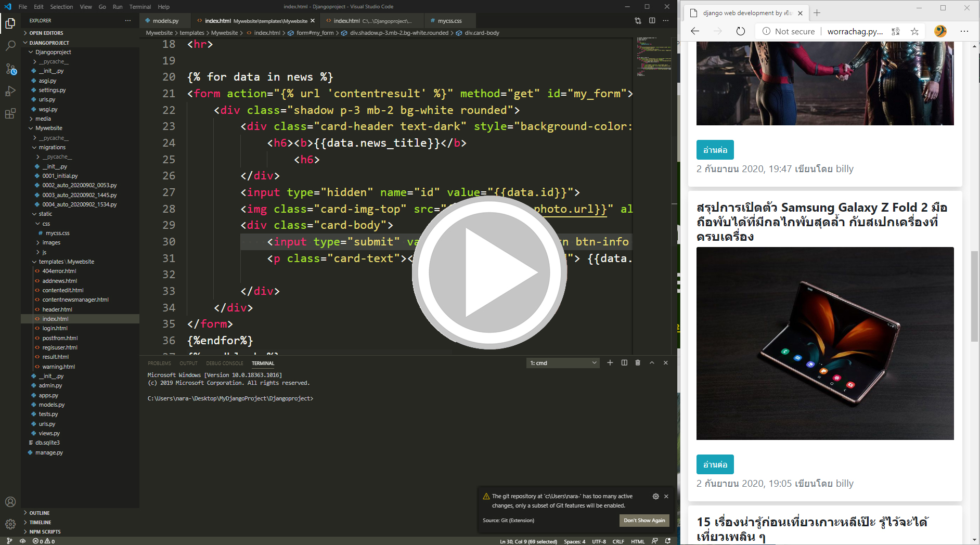Click the 'Don't Show Again' notification button
Image resolution: width=980 pixels, height=545 pixels.
pos(644,520)
